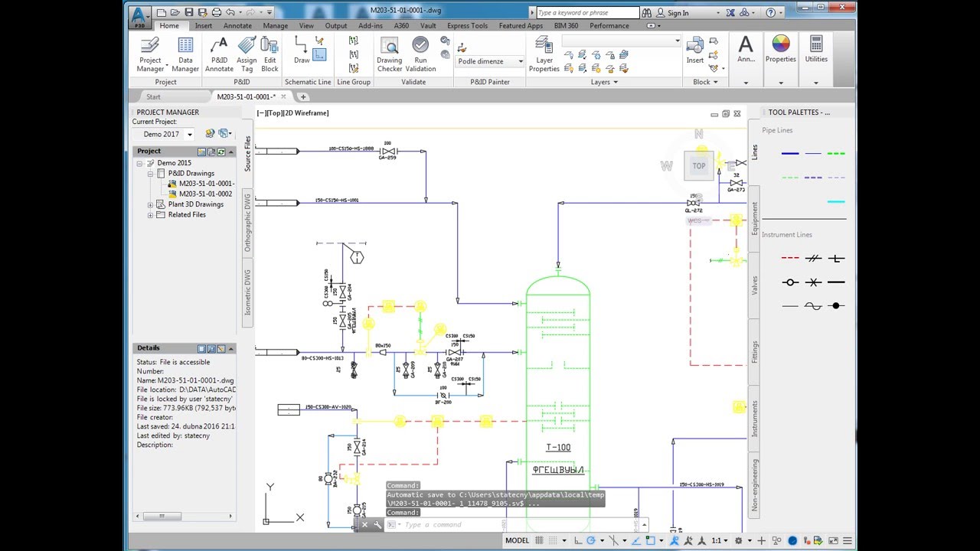Toggle polar tracking in the status bar
This screenshot has height=551, width=980.
591,540
